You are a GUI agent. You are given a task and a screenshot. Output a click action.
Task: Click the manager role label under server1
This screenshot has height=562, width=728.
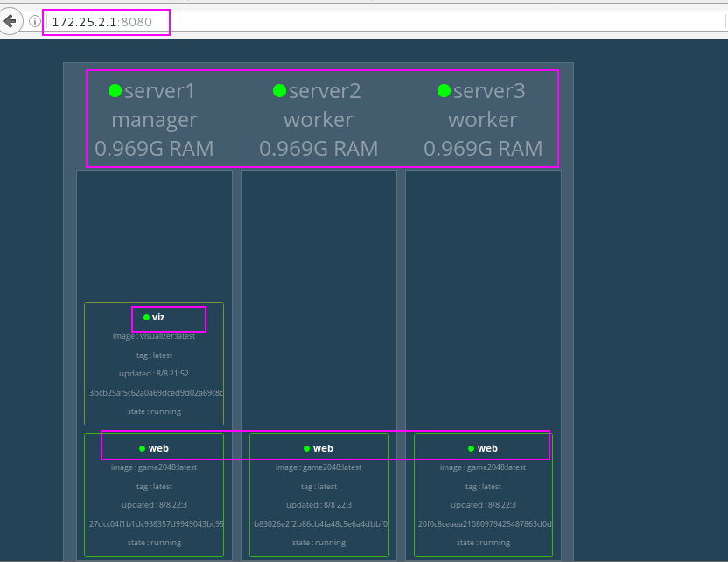coord(154,120)
